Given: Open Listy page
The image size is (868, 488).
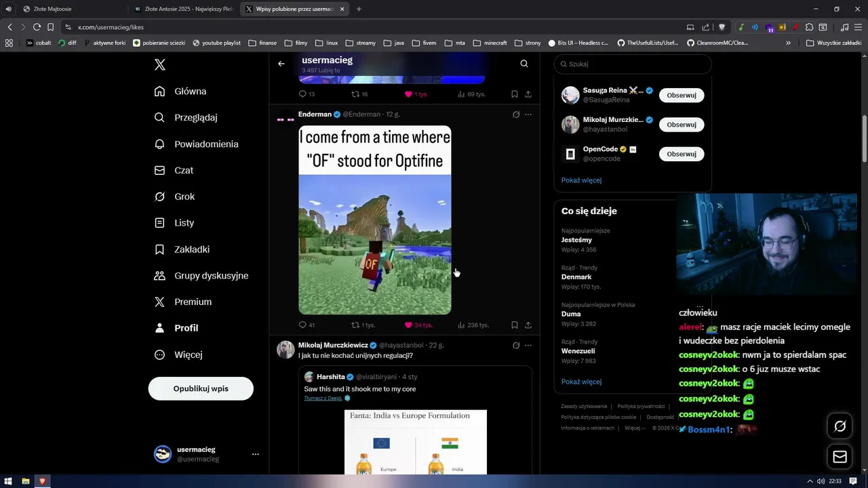Looking at the screenshot, I should pyautogui.click(x=174, y=223).
